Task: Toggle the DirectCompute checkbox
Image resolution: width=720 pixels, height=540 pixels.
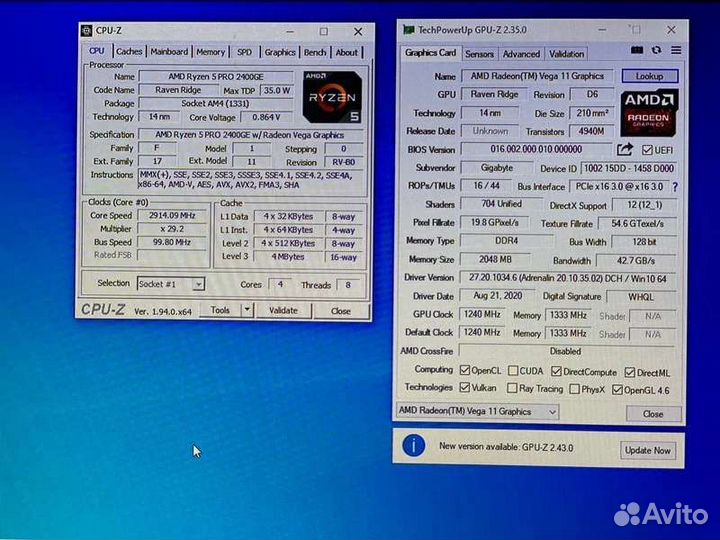Action: click(557, 371)
